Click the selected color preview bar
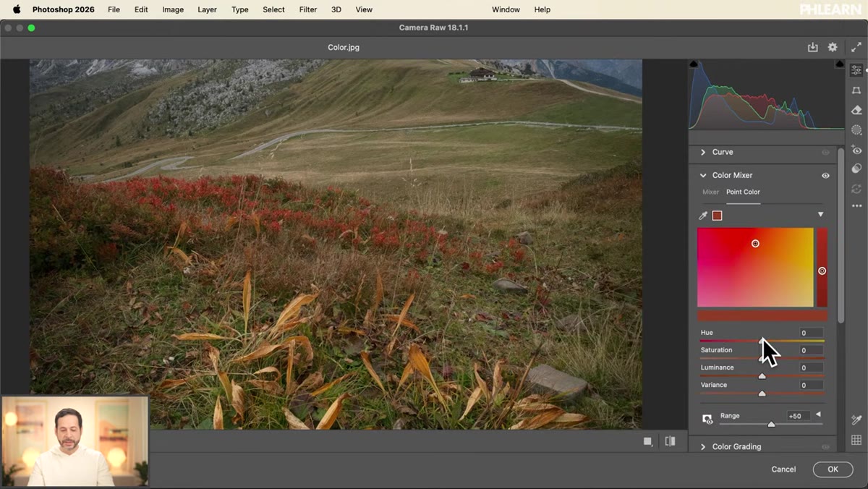 762,315
